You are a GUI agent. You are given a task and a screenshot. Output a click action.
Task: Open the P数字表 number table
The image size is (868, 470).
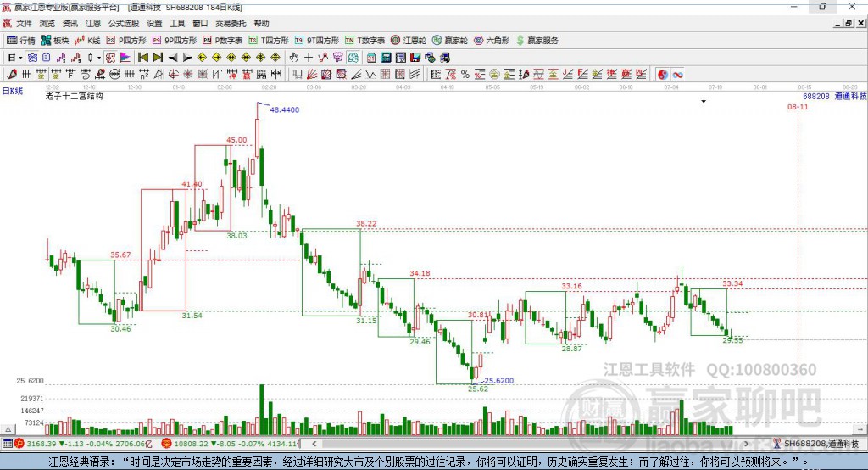[x=223, y=41]
